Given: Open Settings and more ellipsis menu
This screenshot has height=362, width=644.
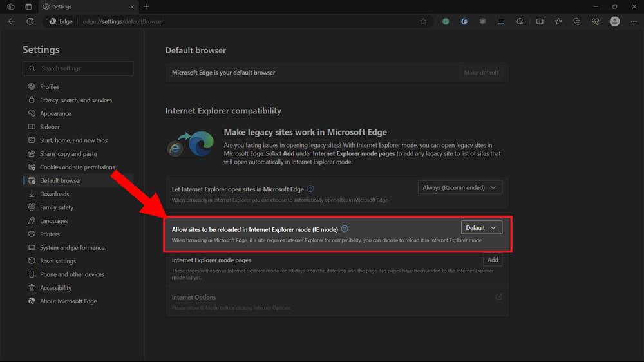Looking at the screenshot, I should (x=634, y=21).
